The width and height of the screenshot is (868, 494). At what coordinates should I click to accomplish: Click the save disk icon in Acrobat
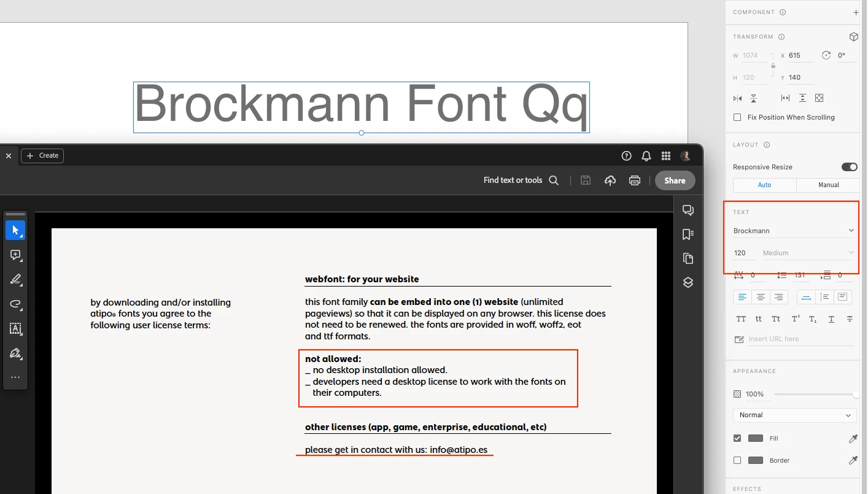(586, 180)
